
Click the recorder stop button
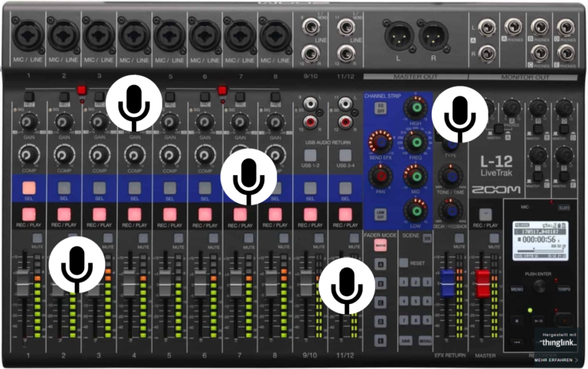click(x=517, y=321)
